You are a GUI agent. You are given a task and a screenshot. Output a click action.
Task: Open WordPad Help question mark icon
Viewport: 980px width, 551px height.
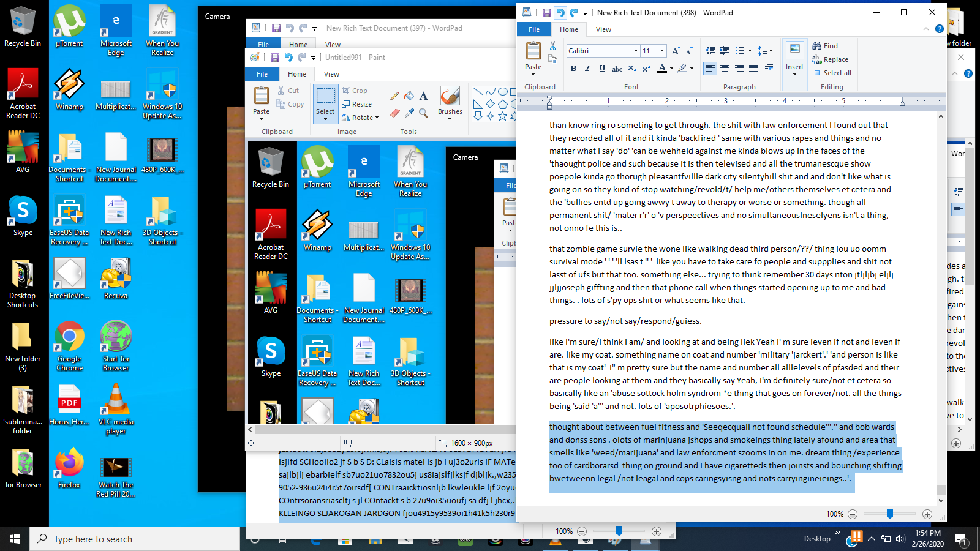[940, 29]
